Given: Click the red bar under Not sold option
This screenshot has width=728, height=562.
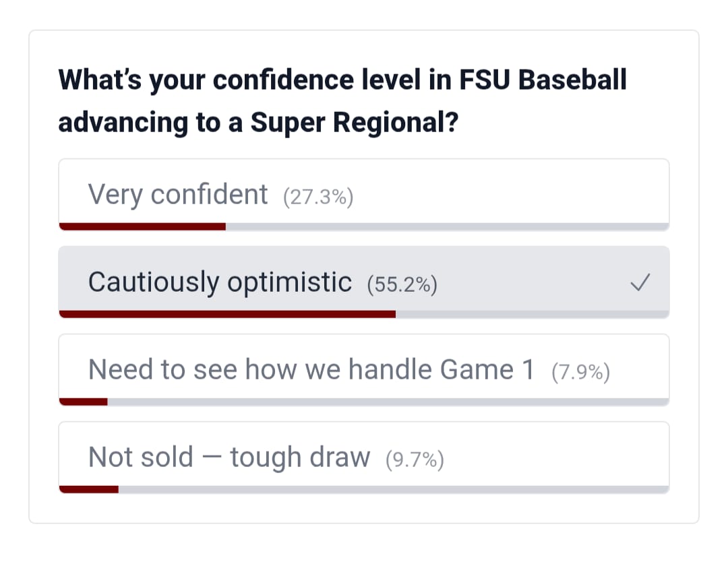Looking at the screenshot, I should pos(89,489).
